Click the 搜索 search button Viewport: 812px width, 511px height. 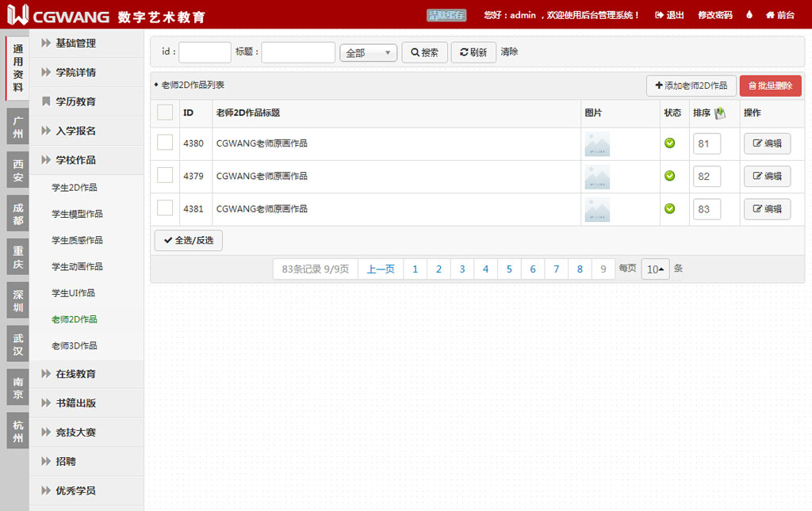[425, 52]
